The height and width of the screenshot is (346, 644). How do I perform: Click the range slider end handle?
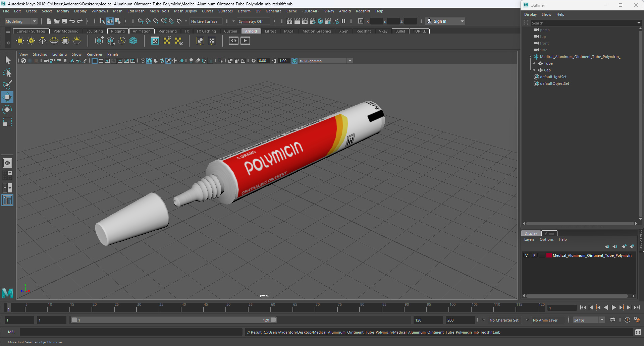coord(273,320)
